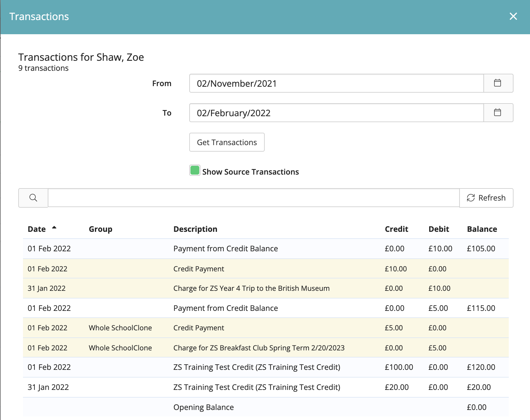Select the British Museum trip charge row
This screenshot has height=420, width=530.
tap(266, 288)
